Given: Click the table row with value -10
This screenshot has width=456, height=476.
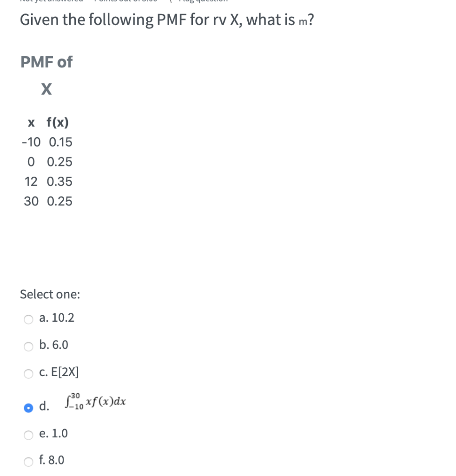Looking at the screenshot, I should [46, 142].
